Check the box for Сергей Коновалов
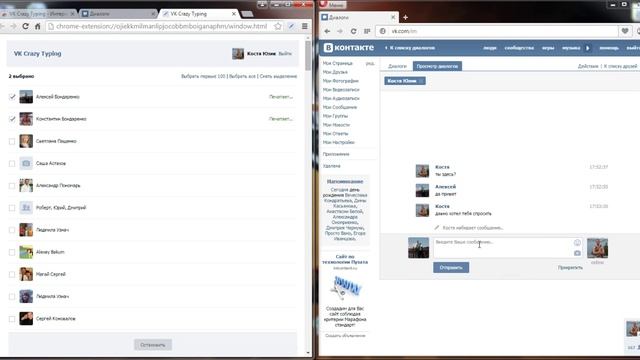Image resolution: width=640 pixels, height=360 pixels. (x=12, y=319)
